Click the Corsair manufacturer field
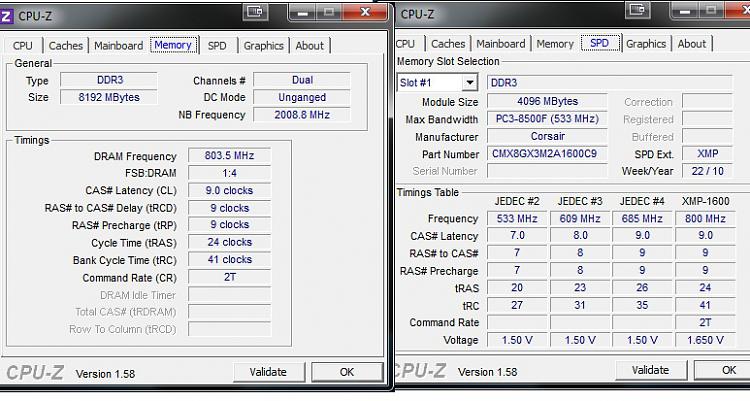Screen dimensions: 750x401 (547, 136)
